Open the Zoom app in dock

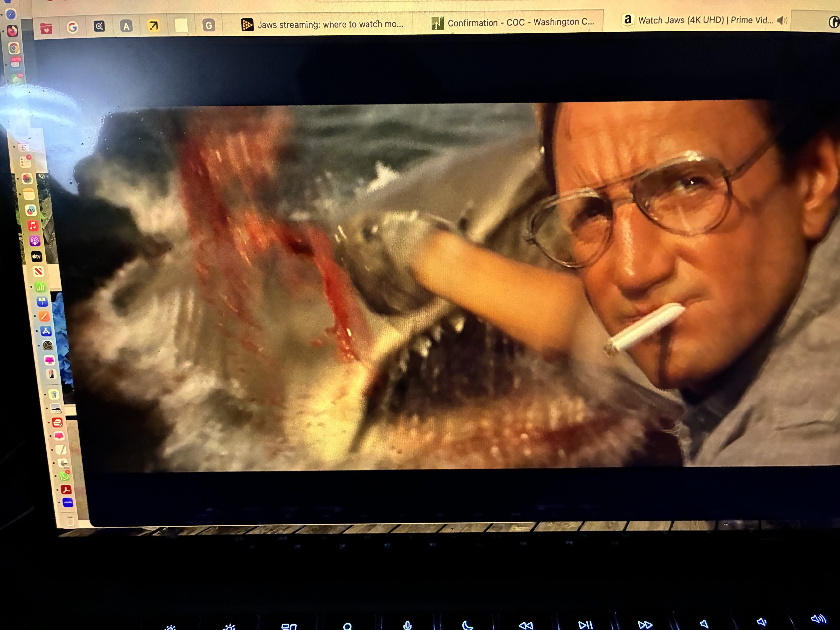(x=68, y=503)
